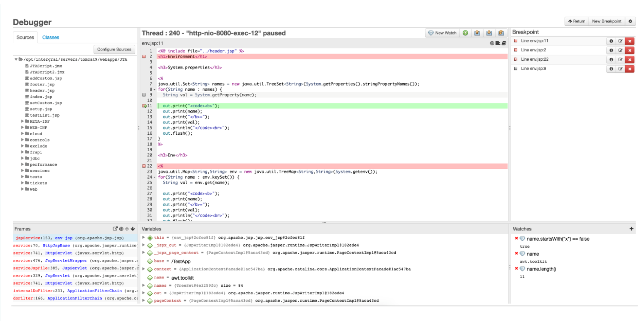This screenshot has height=325, width=644.
Task: Collapse the /opt/intergral root folder
Action: click(x=16, y=59)
